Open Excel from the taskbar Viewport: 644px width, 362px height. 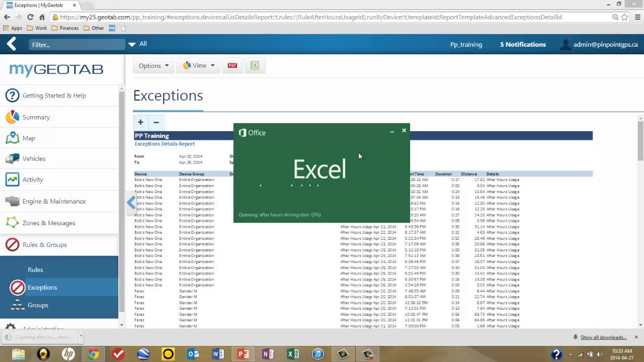293,354
